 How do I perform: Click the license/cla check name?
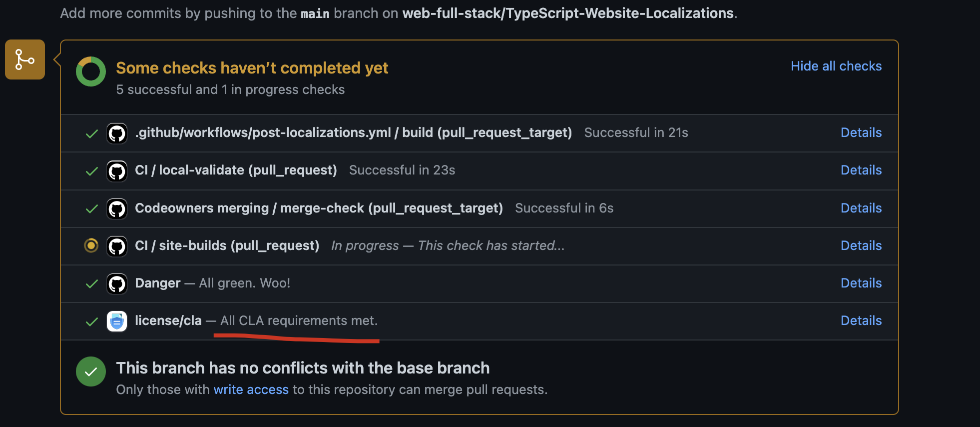[168, 320]
